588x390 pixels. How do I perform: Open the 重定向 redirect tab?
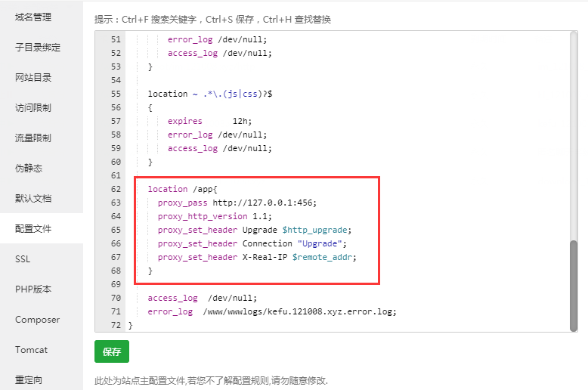(29, 379)
